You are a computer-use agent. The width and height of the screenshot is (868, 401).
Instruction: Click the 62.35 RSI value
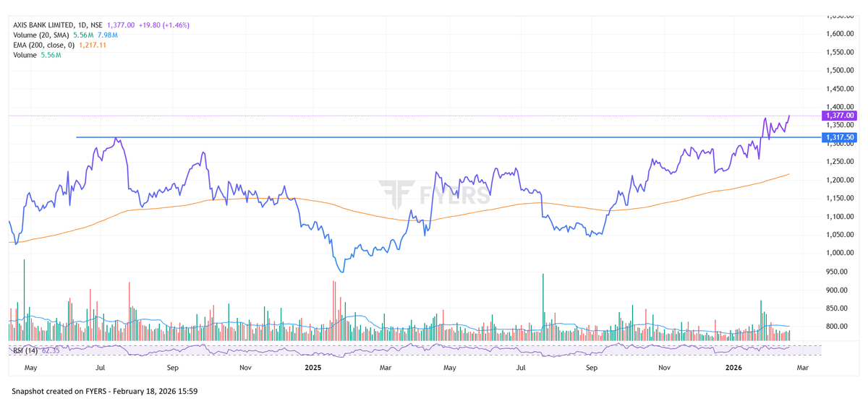(x=51, y=350)
